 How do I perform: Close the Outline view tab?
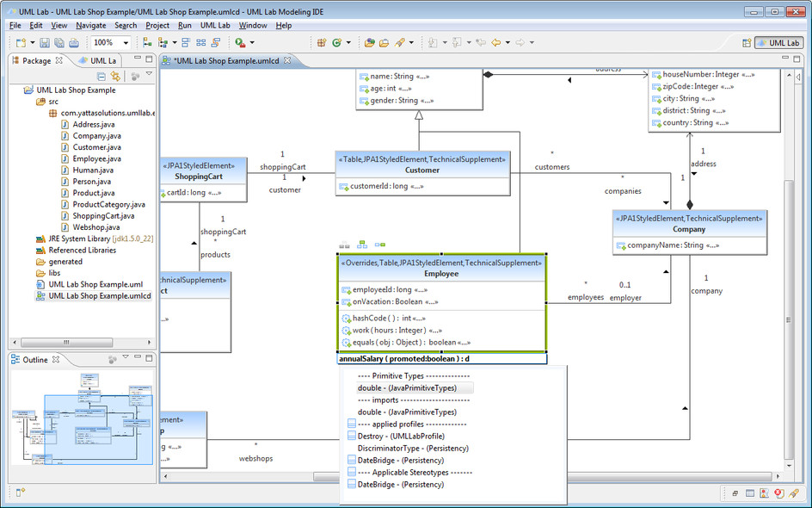pyautogui.click(x=56, y=359)
